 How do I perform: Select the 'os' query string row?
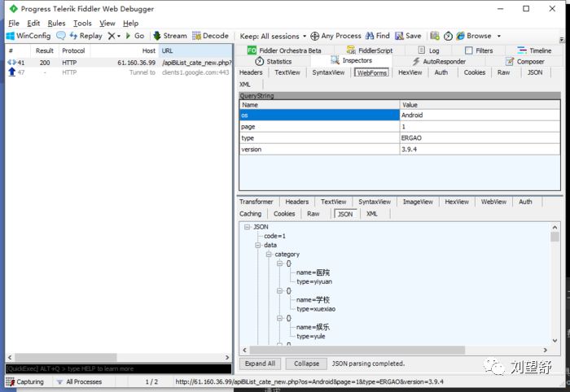(x=400, y=115)
